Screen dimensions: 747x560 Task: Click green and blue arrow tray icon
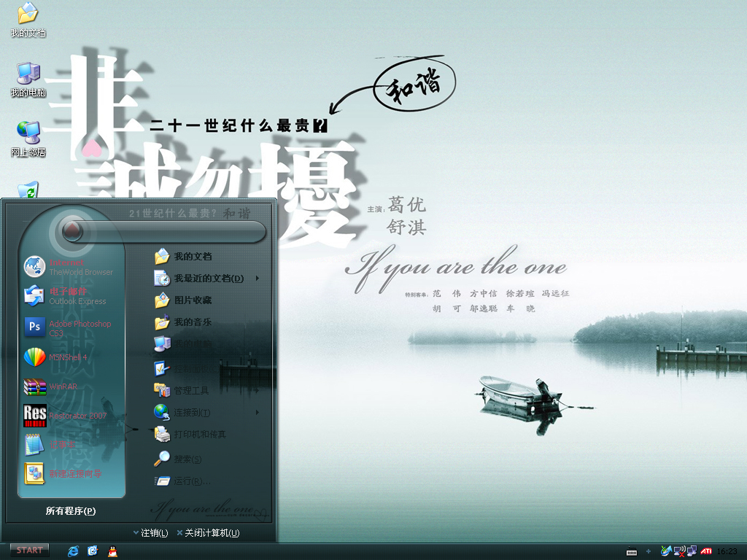(665, 551)
